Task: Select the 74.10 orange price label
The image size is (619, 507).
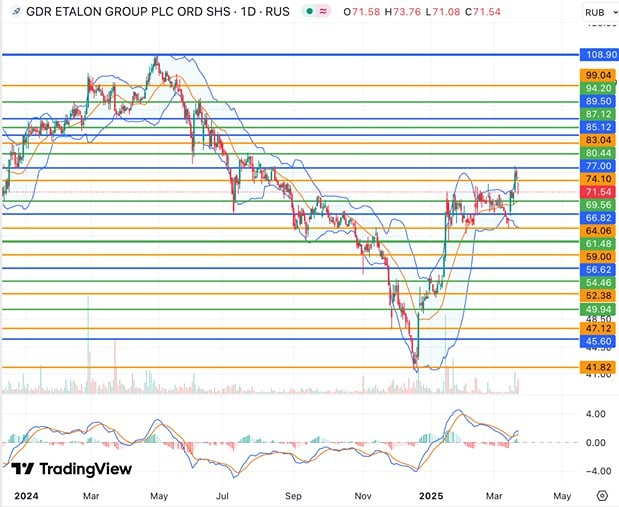Action: pyautogui.click(x=598, y=179)
